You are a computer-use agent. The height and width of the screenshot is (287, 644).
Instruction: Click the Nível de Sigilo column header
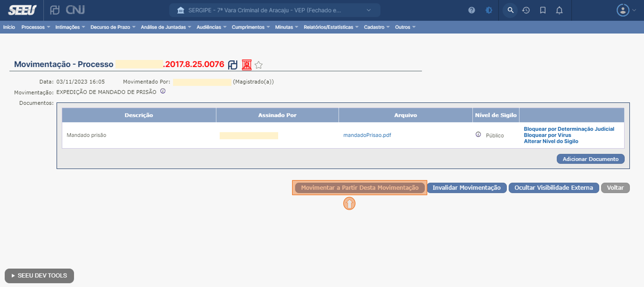[x=496, y=115]
